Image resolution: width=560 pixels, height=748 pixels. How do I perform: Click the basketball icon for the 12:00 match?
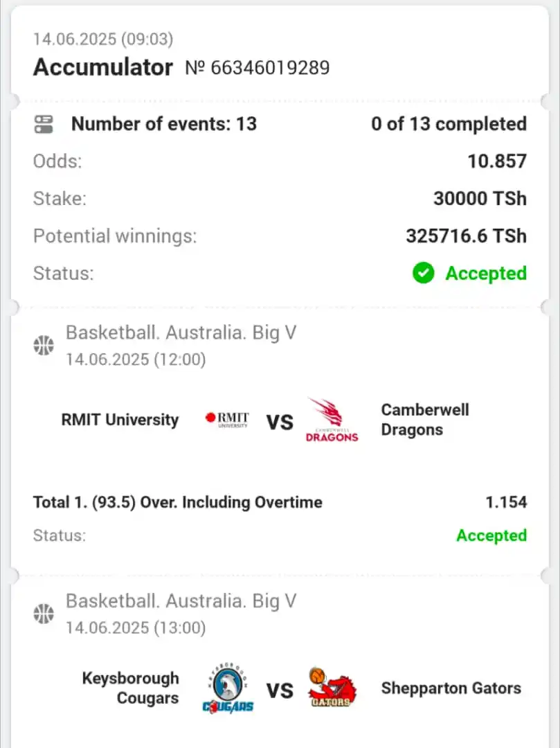[44, 346]
